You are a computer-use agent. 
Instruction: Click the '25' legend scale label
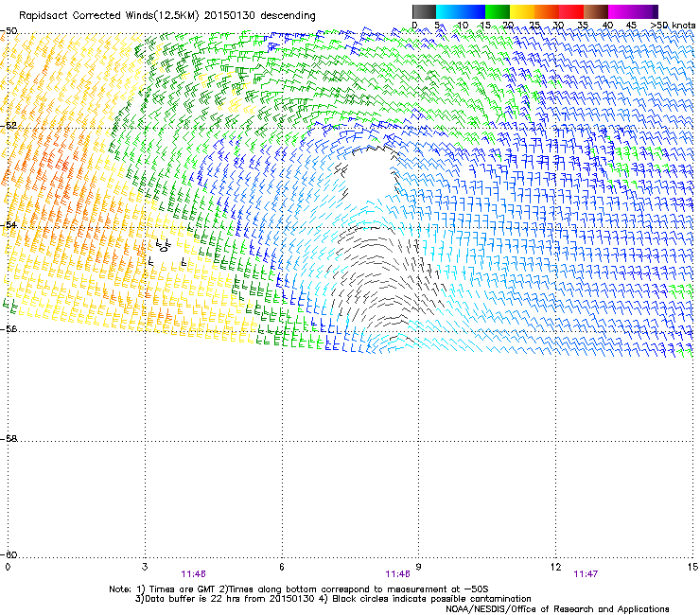534,26
